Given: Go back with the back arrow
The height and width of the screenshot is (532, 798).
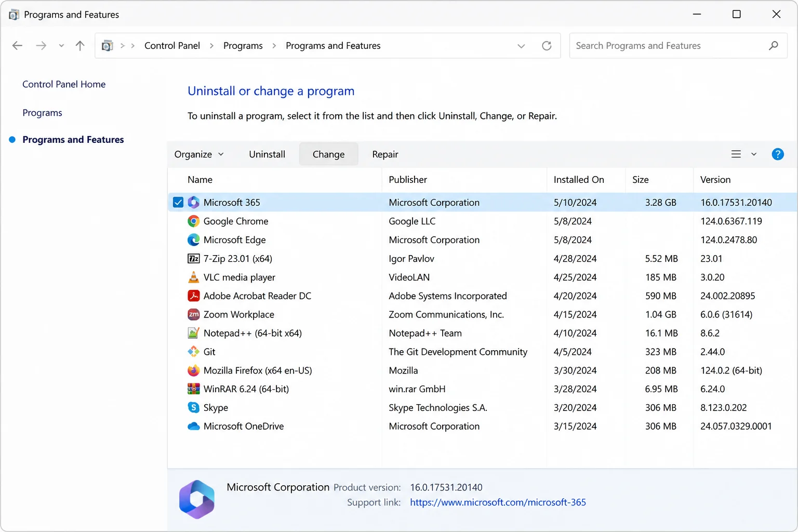Looking at the screenshot, I should tap(17, 46).
